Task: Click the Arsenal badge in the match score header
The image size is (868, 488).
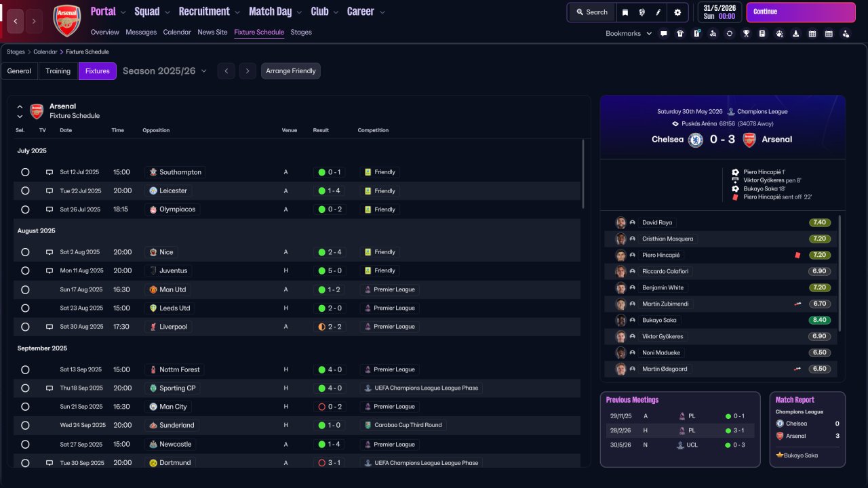Action: (x=749, y=140)
